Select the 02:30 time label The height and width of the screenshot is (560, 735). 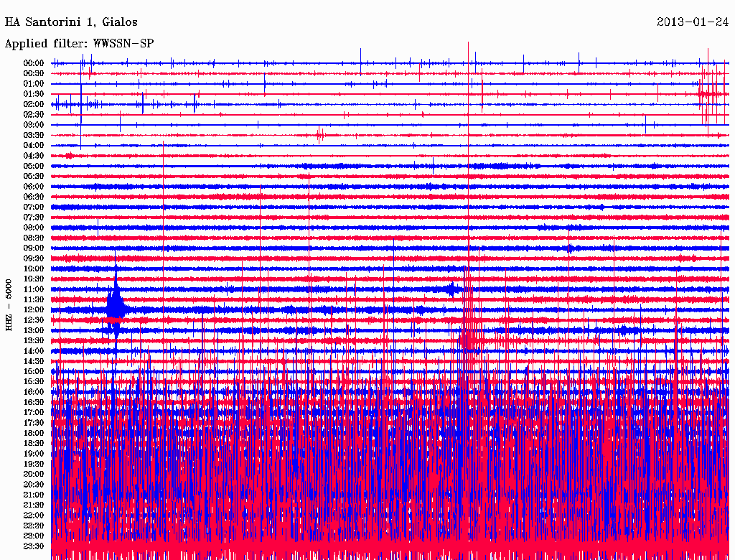34,115
